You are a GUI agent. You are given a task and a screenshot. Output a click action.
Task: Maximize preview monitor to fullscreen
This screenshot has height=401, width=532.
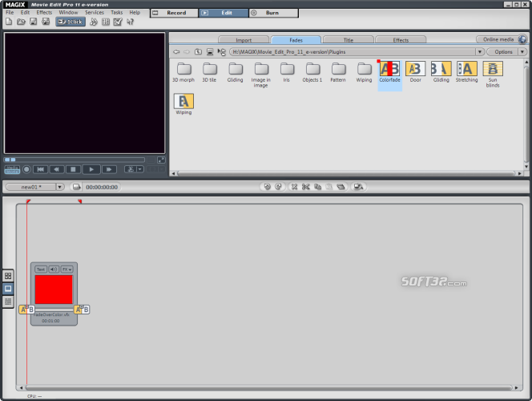[x=161, y=160]
